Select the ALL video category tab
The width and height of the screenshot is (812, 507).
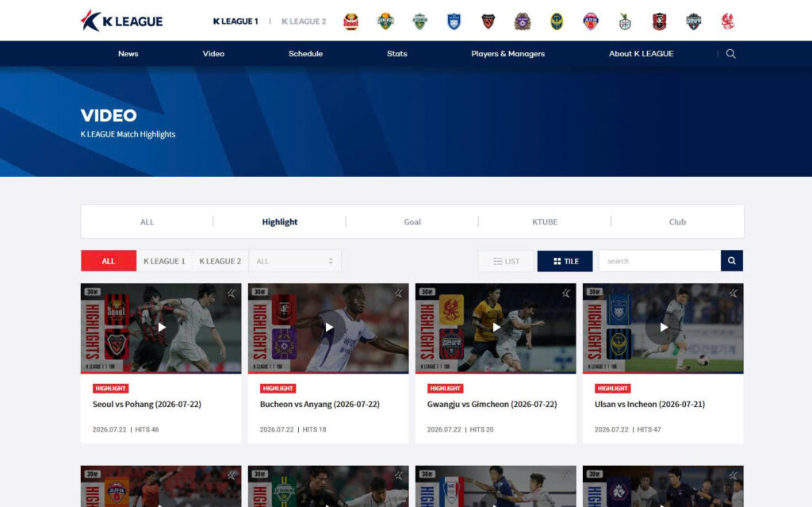click(x=147, y=222)
